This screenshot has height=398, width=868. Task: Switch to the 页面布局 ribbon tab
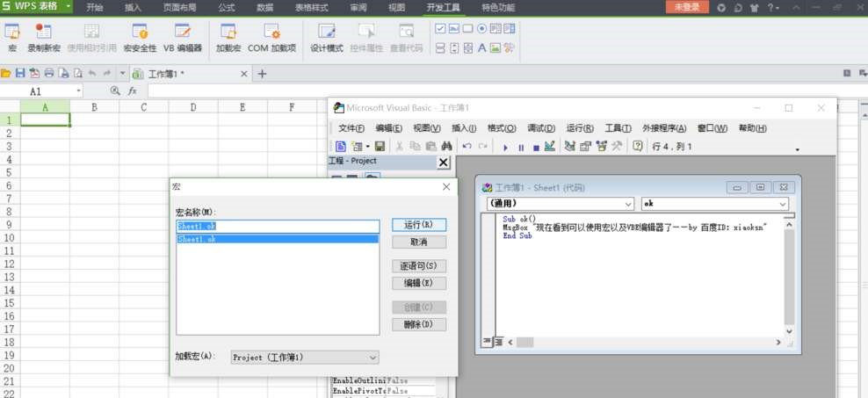(180, 7)
